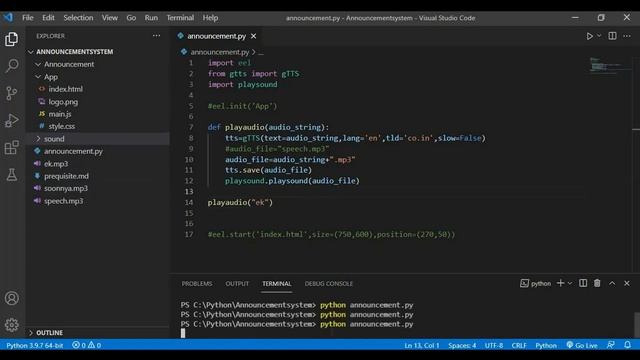Viewport: 640px width, 360px height.
Task: Go to line via Ln 13, Col 1
Action: coord(422,345)
